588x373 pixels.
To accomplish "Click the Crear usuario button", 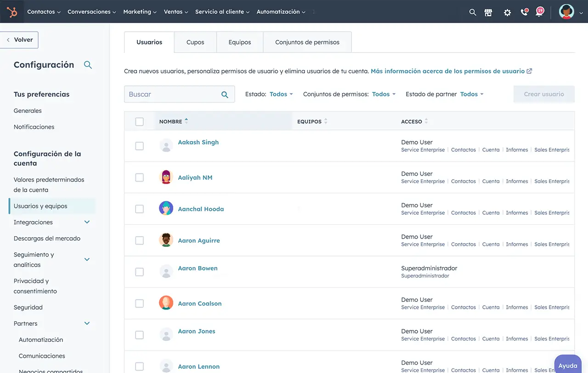I will 544,94.
